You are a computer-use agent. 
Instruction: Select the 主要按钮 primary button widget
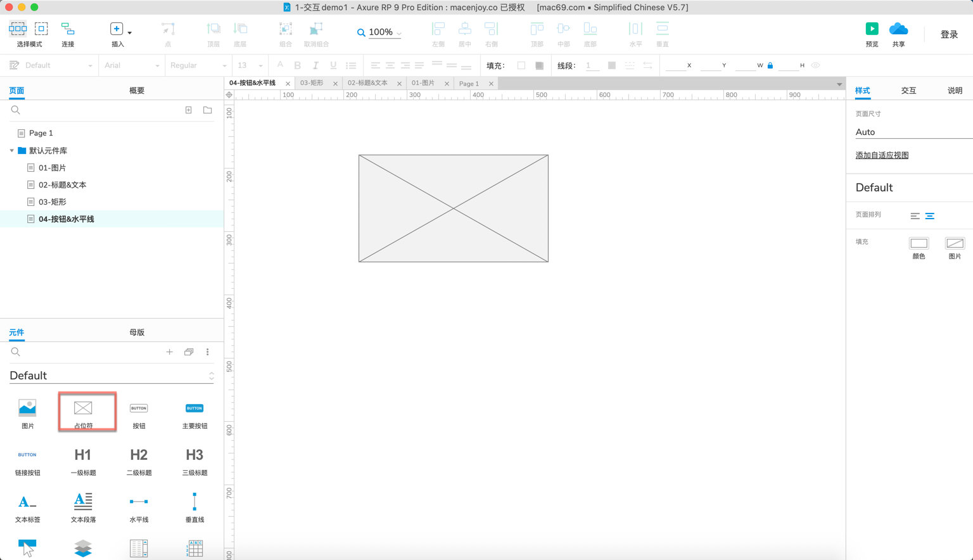194,414
